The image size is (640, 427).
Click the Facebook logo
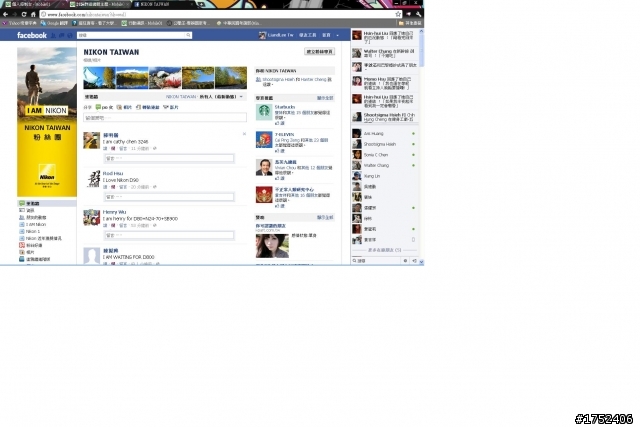tap(32, 35)
